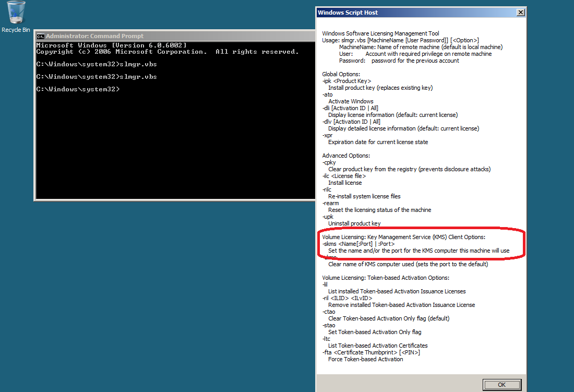Click the Recycle Bin label text

[x=16, y=30]
